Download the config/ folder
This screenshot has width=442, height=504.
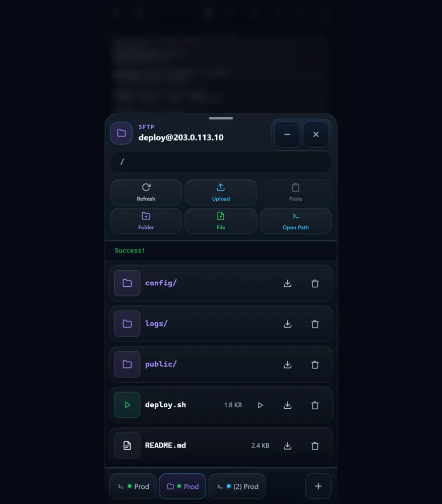pos(287,283)
